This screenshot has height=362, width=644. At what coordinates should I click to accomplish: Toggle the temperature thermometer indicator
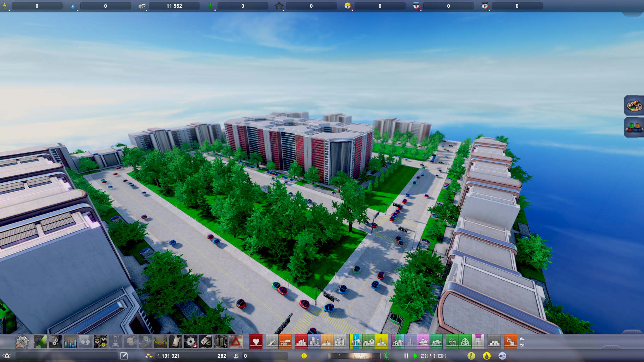pyautogui.click(x=471, y=356)
